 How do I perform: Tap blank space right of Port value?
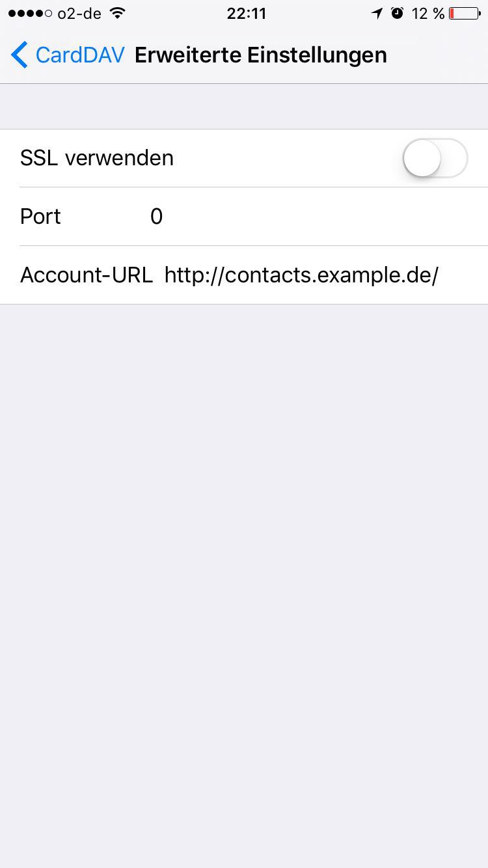[x=325, y=217]
